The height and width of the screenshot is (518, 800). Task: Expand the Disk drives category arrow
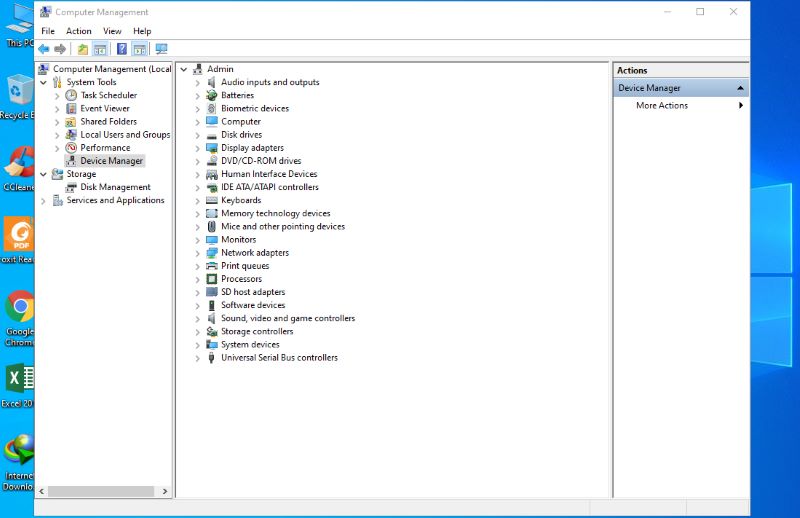click(x=197, y=135)
